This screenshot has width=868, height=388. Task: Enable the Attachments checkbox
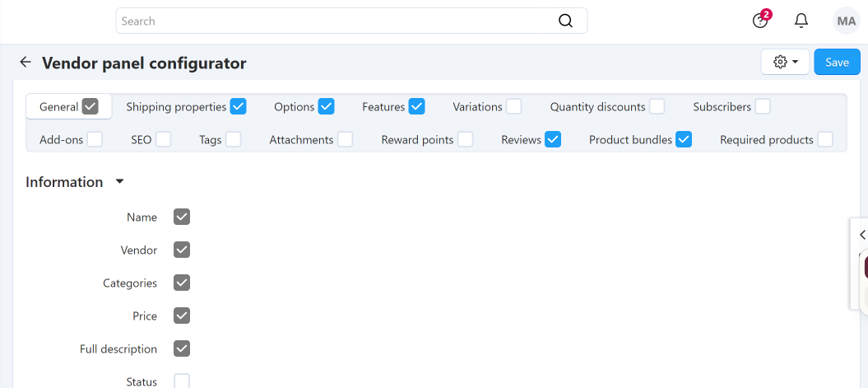pos(346,139)
